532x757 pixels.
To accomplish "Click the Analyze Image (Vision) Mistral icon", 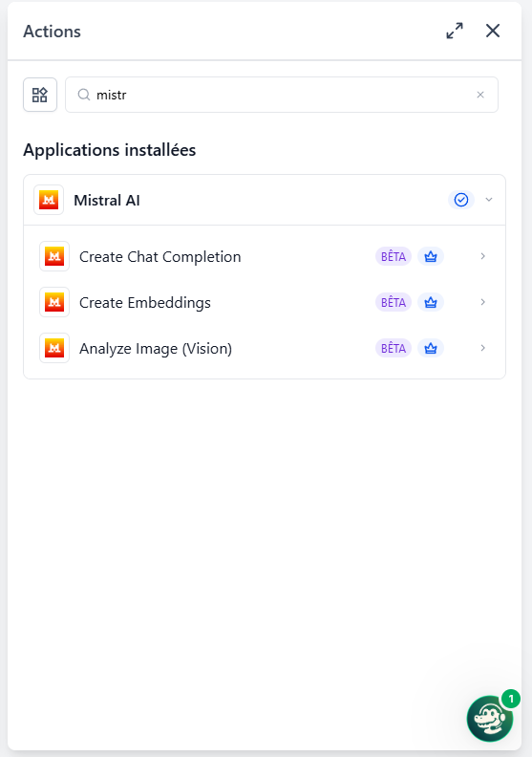I will click(x=54, y=348).
